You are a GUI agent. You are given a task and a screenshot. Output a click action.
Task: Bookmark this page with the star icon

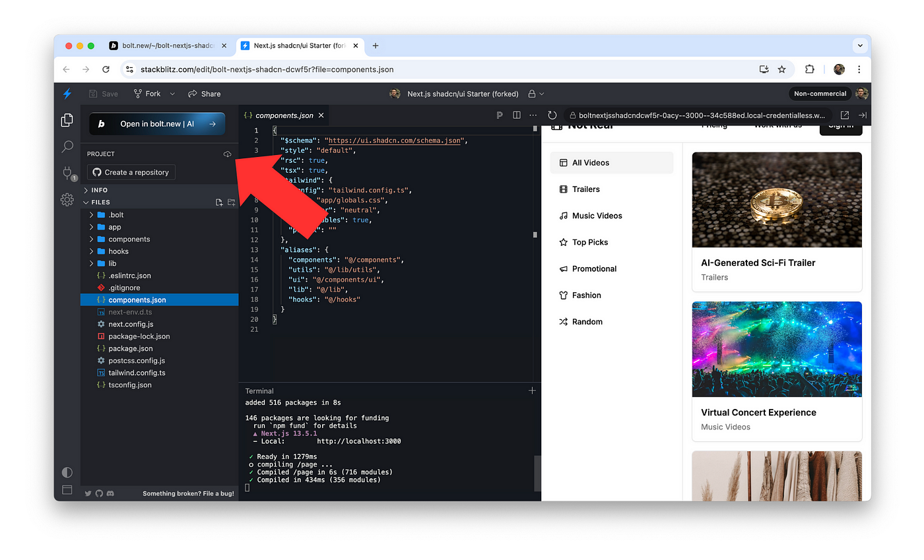(781, 69)
